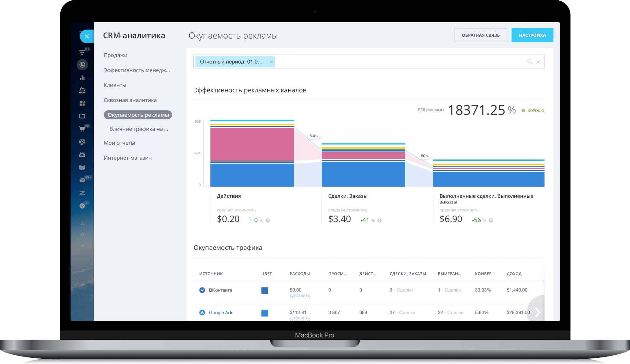Click the target goal sidebar icon

[x=82, y=142]
